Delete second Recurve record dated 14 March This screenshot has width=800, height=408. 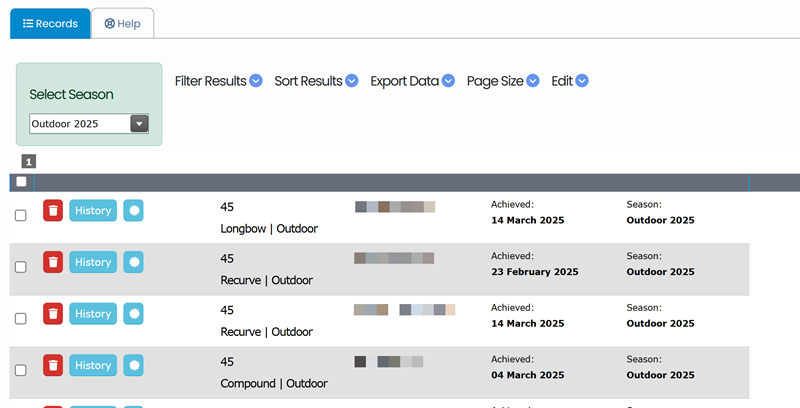(53, 314)
